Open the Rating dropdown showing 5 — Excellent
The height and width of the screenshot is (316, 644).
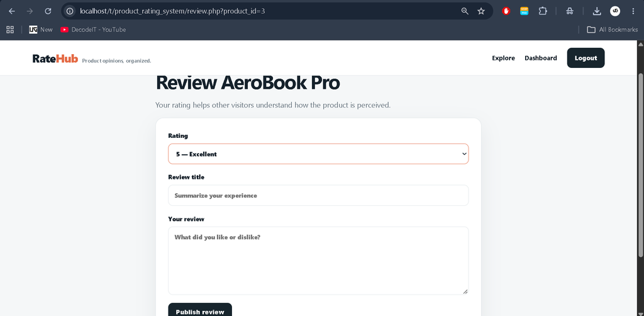pos(318,154)
